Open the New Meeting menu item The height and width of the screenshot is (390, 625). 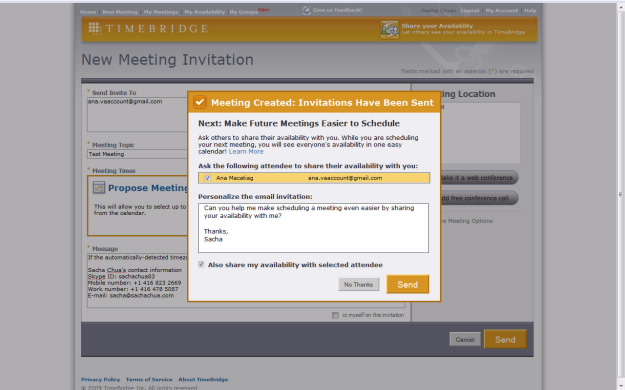120,12
